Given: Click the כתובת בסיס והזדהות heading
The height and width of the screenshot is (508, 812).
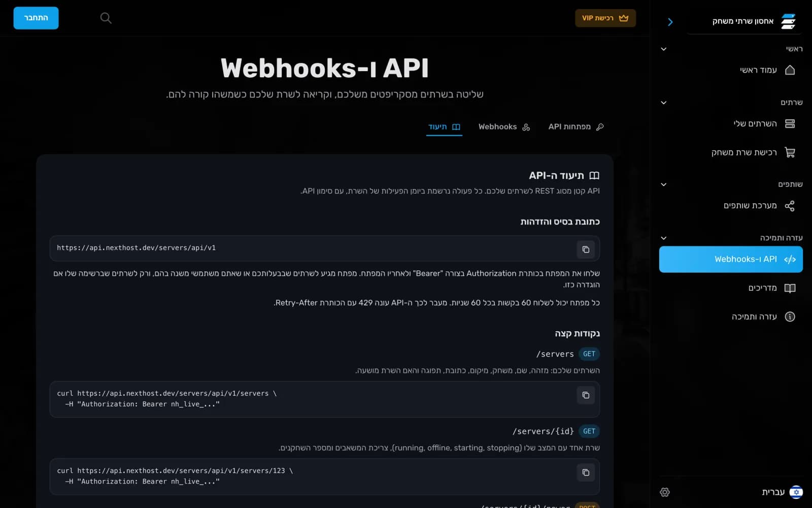Looking at the screenshot, I should (x=560, y=221).
